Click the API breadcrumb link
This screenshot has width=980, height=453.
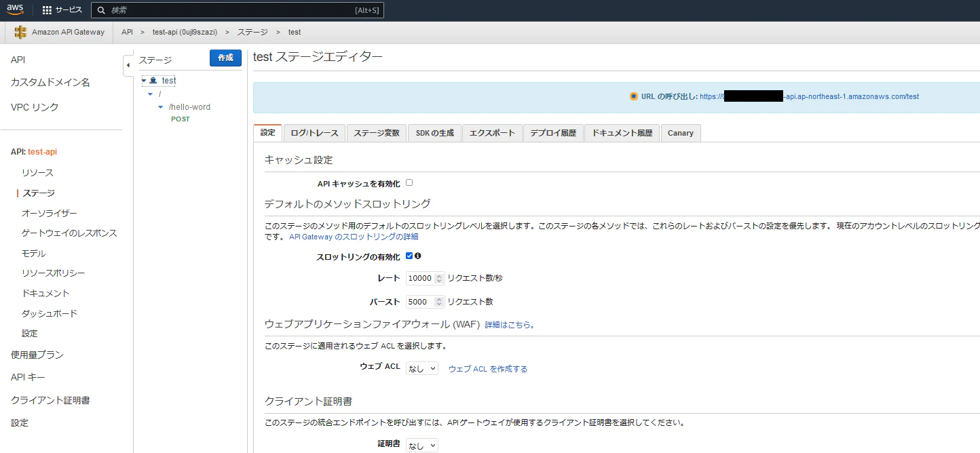tap(127, 32)
